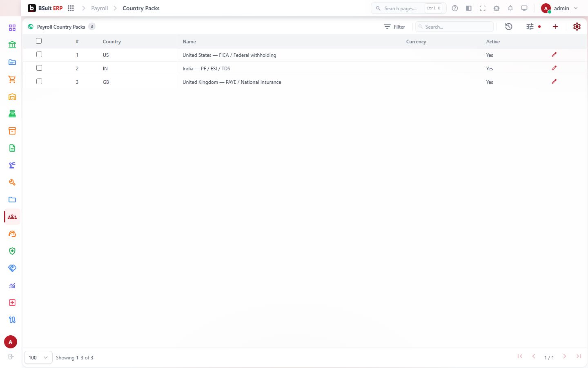Open the dashboard grid icon in sidebar
Image resolution: width=588 pixels, height=368 pixels.
[12, 28]
